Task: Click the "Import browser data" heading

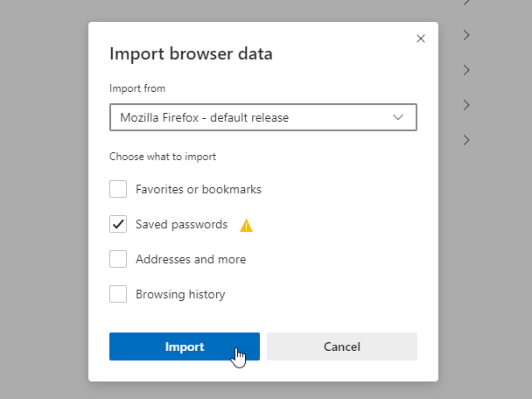Action: tap(191, 54)
